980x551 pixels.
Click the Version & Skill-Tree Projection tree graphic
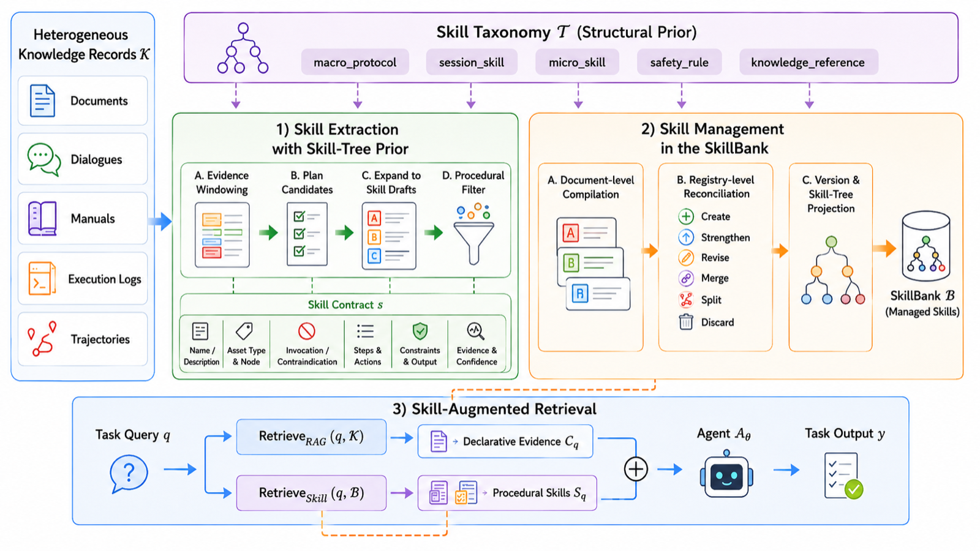[832, 271]
